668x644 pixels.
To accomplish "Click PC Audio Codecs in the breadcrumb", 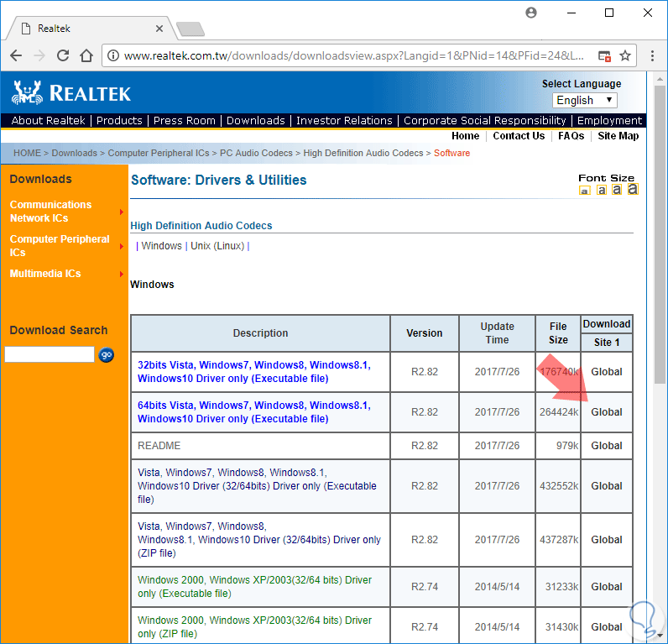I will [256, 153].
